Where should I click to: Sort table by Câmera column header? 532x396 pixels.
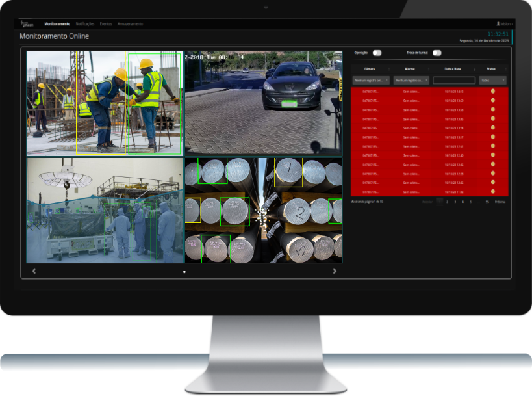(x=370, y=69)
